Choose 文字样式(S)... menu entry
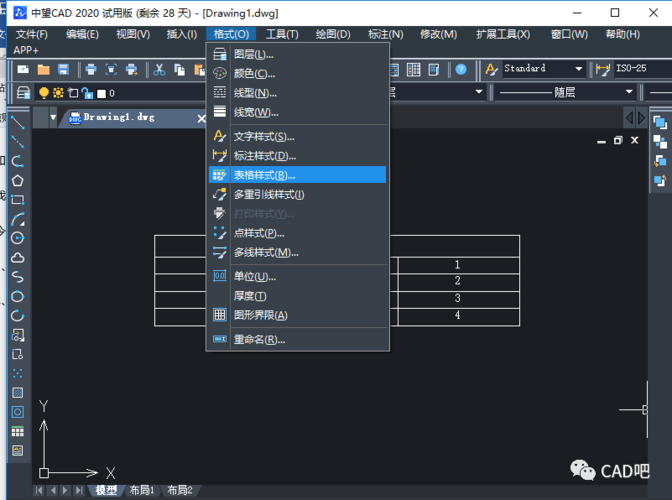 (297, 137)
